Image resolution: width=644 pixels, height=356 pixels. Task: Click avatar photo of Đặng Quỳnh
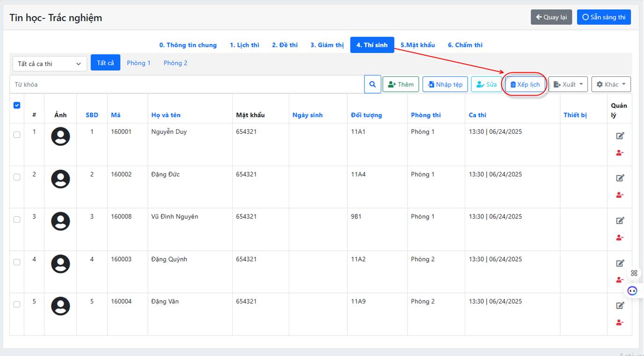pos(60,264)
